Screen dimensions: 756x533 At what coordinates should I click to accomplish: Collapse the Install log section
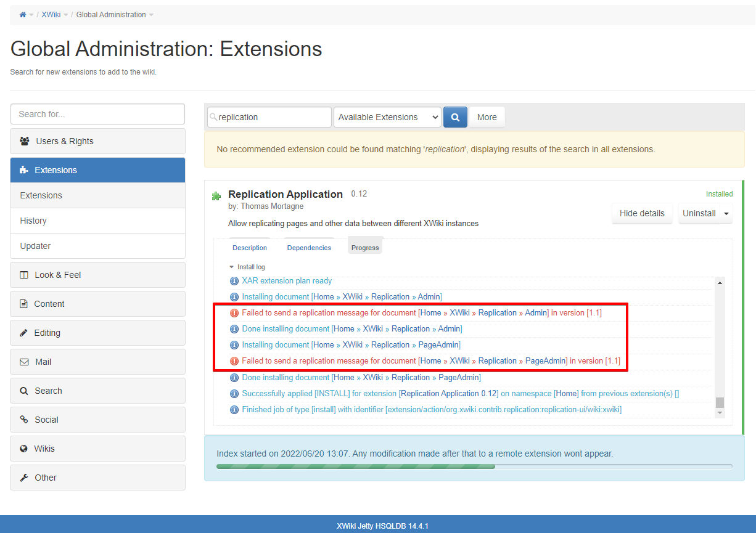247,267
